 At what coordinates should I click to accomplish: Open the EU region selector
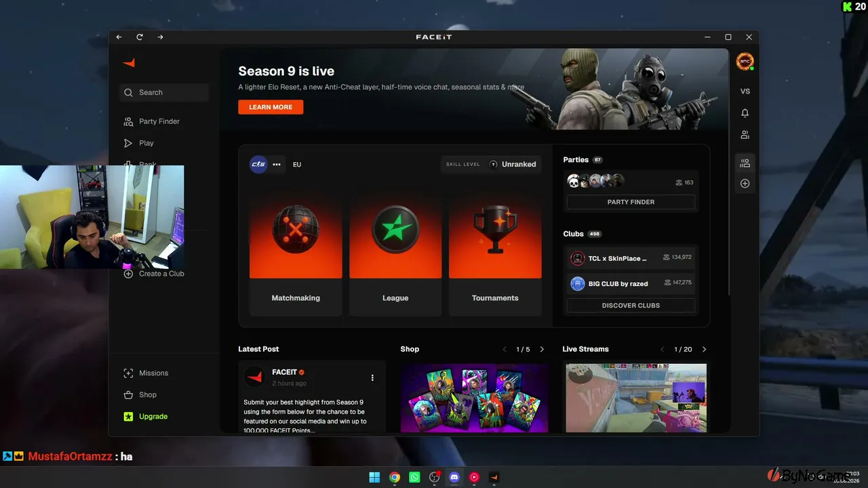pos(297,165)
